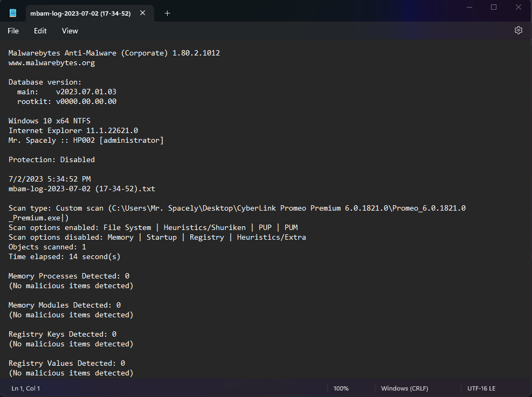
Task: Click the '_Premium.exe|)' wrapped line
Action: click(39, 218)
